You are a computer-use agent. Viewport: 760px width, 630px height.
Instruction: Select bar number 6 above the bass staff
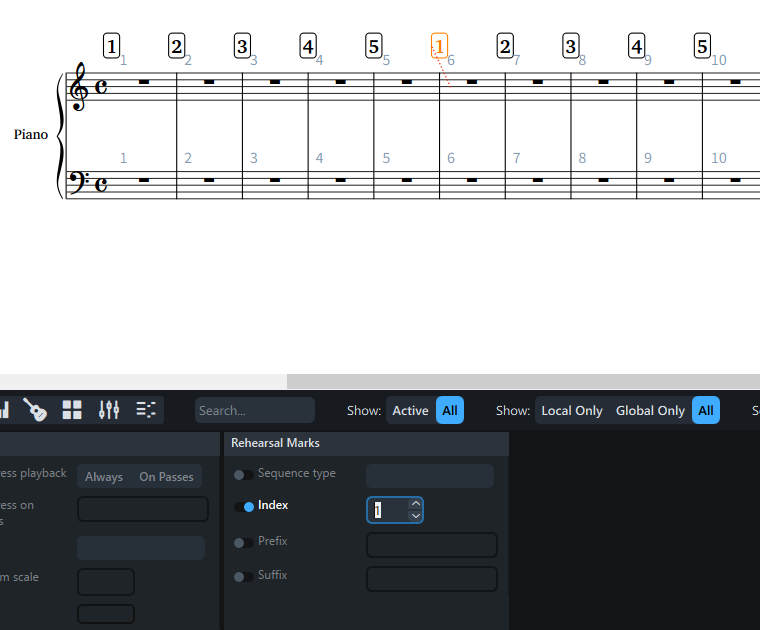tap(451, 158)
